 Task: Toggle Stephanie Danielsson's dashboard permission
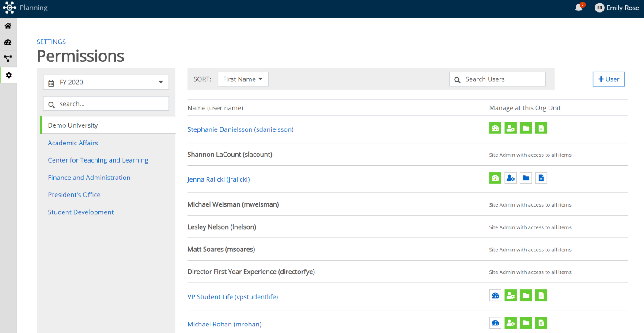click(x=495, y=128)
